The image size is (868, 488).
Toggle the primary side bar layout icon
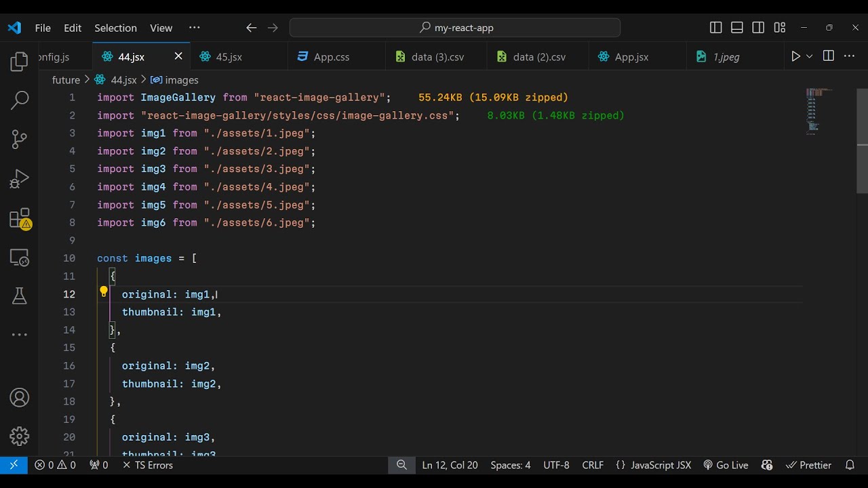point(716,28)
